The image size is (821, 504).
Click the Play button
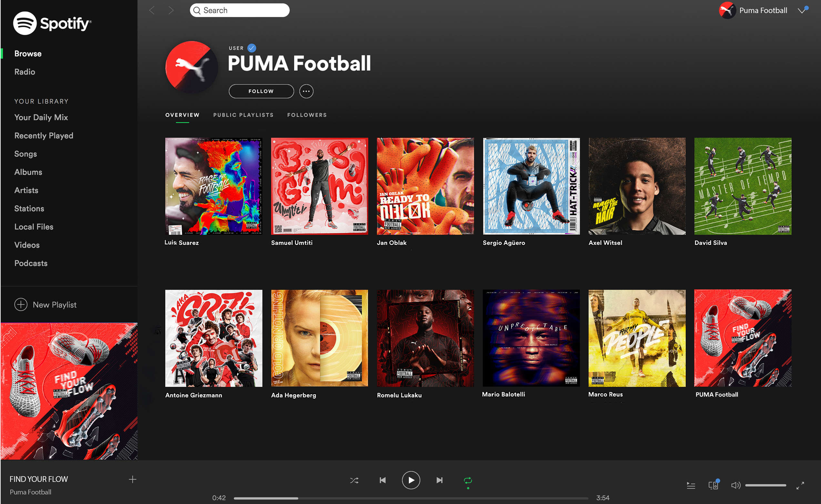click(411, 480)
